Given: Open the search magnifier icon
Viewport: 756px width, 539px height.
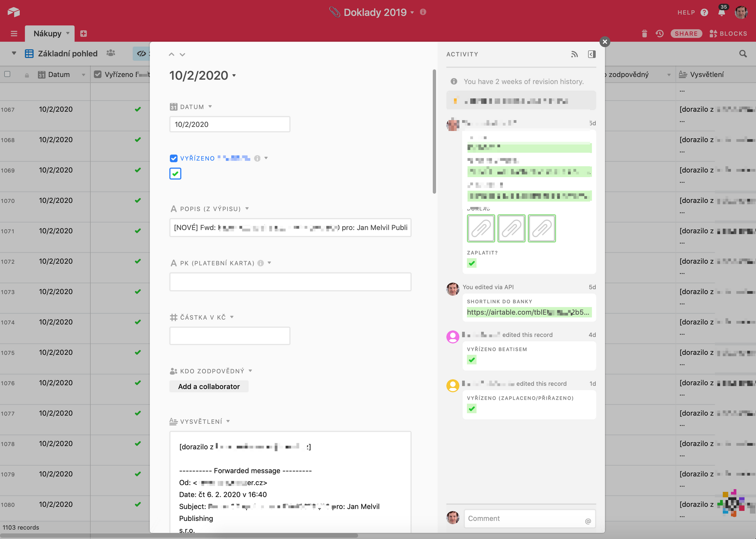Looking at the screenshot, I should (743, 54).
